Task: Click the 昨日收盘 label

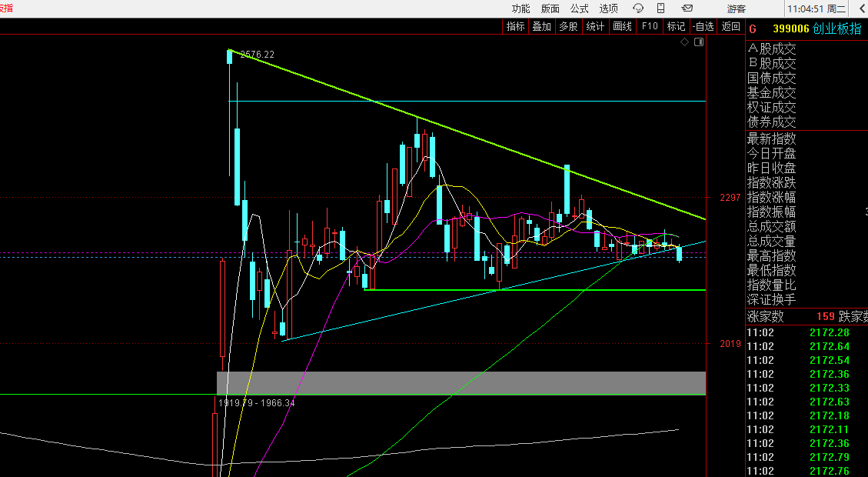Action: 772,168
